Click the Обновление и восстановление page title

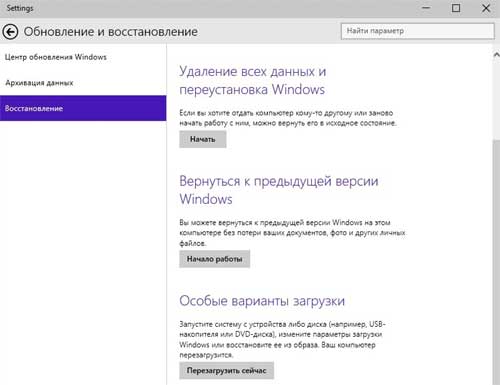(111, 32)
